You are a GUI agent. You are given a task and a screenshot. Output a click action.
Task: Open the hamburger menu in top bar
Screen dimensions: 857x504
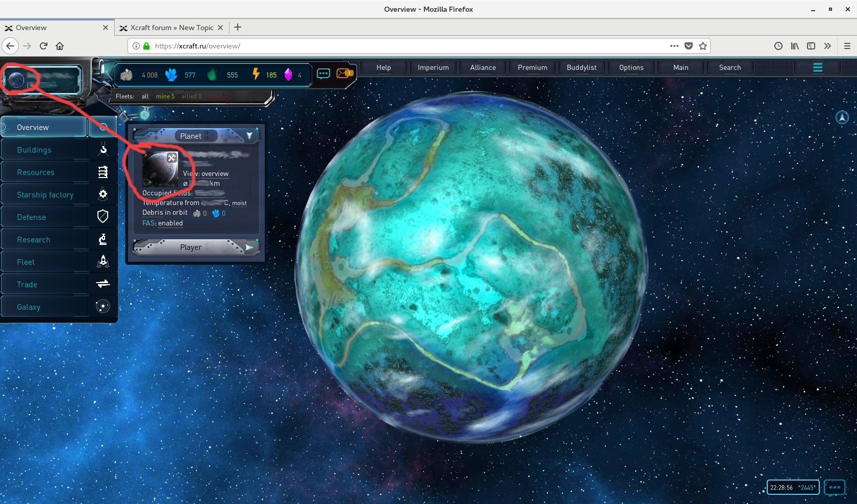[x=817, y=67]
